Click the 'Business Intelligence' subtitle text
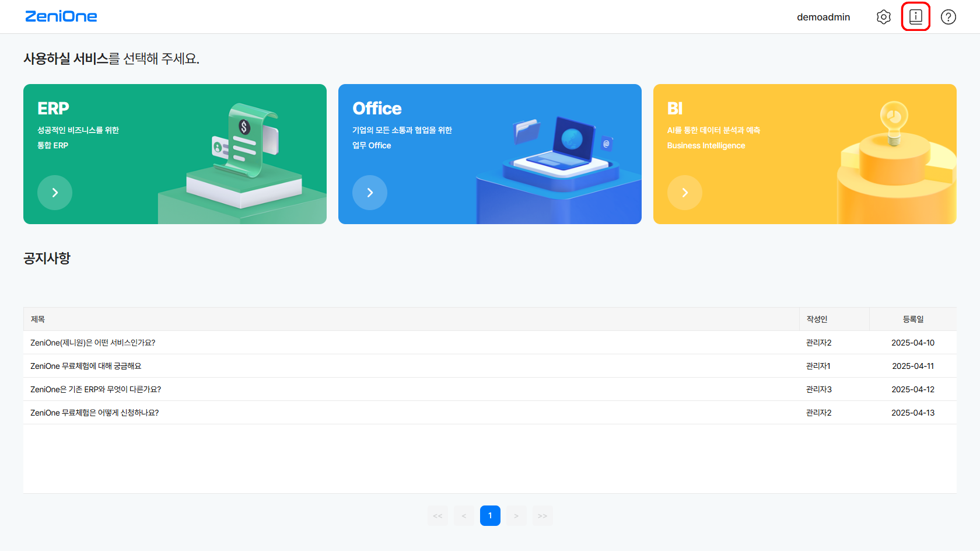The height and width of the screenshot is (551, 980). [x=706, y=145]
